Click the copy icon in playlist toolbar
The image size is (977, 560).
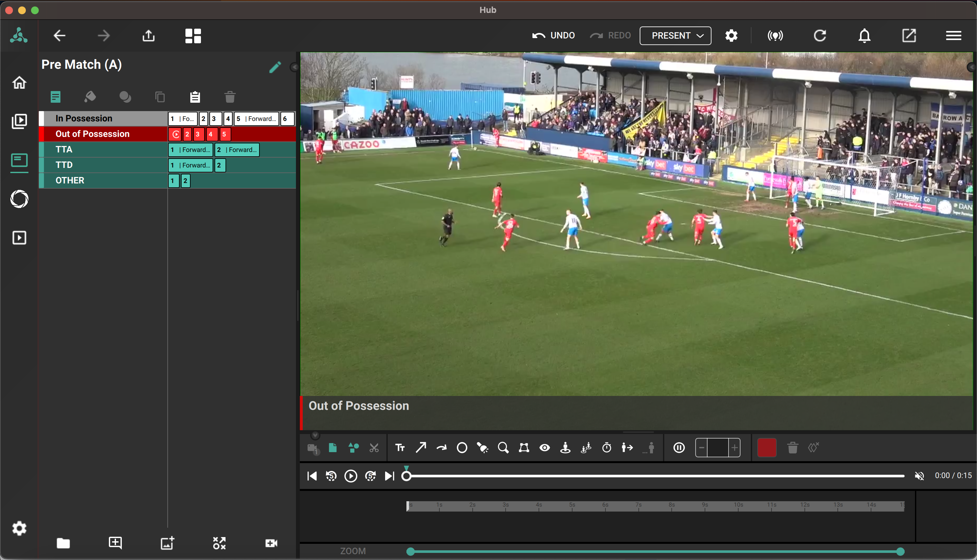160,97
